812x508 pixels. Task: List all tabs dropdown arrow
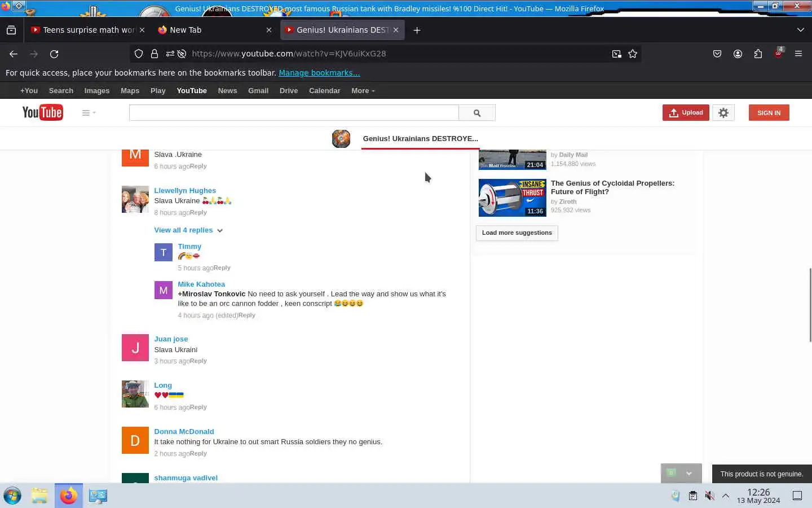(x=800, y=30)
